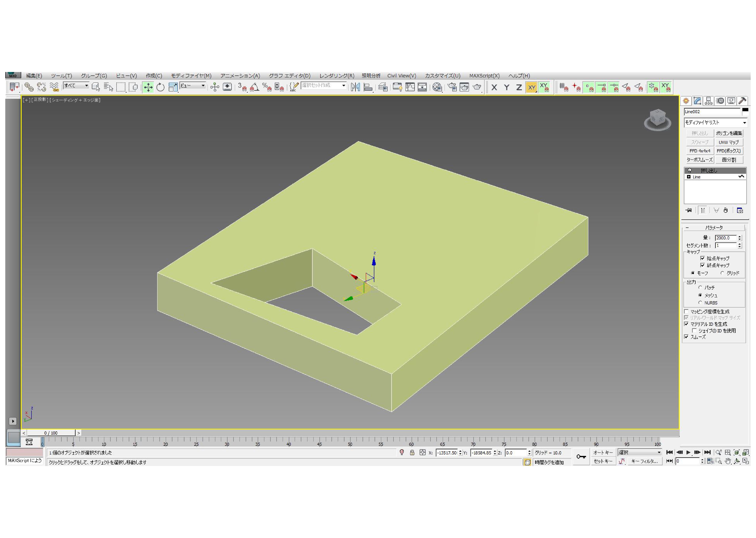
Task: Expand the Line entry in modifier stack
Action: tap(689, 177)
